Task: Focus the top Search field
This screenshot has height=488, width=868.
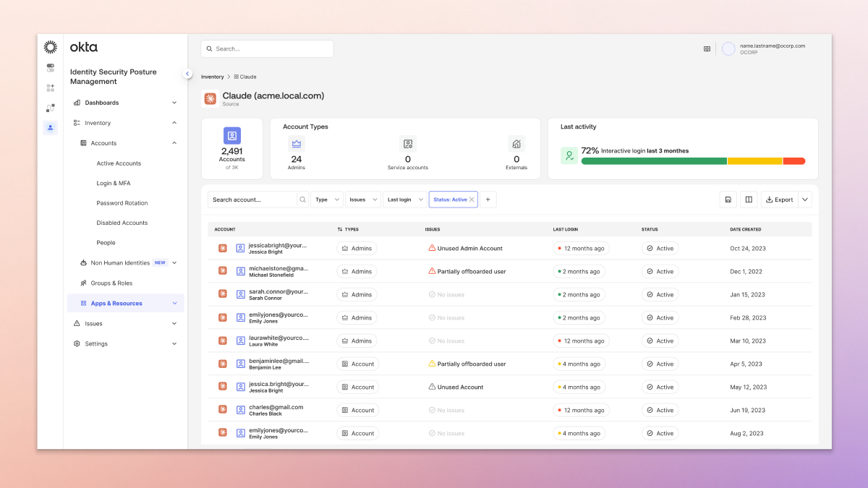Action: coord(267,48)
